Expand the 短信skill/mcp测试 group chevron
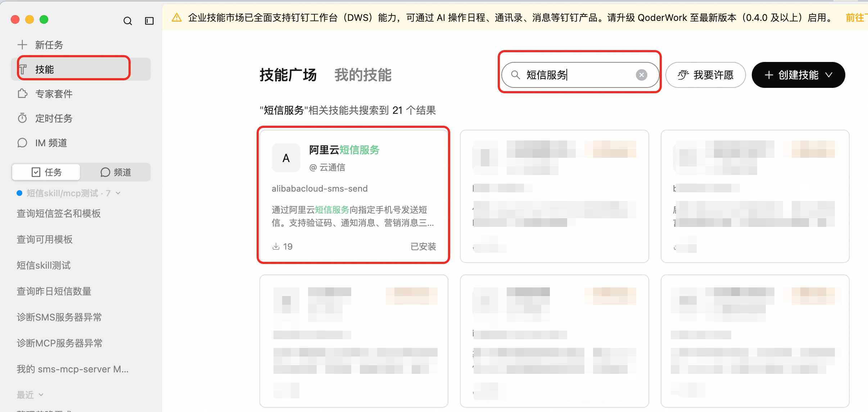 click(x=118, y=193)
